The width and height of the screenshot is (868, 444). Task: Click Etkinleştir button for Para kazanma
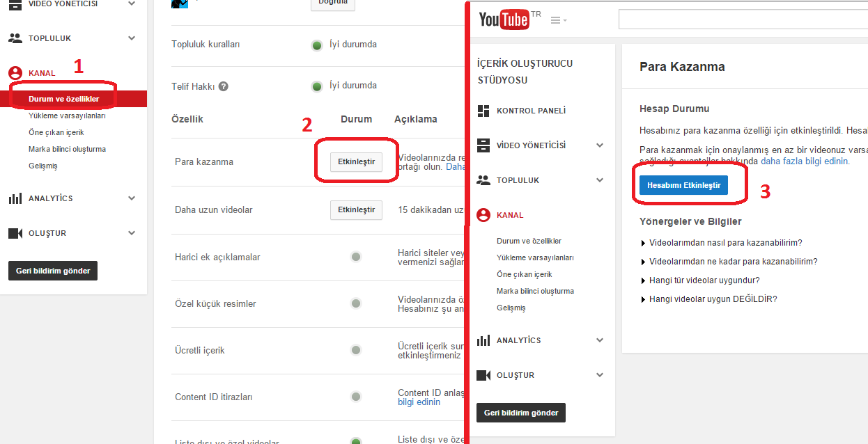356,162
